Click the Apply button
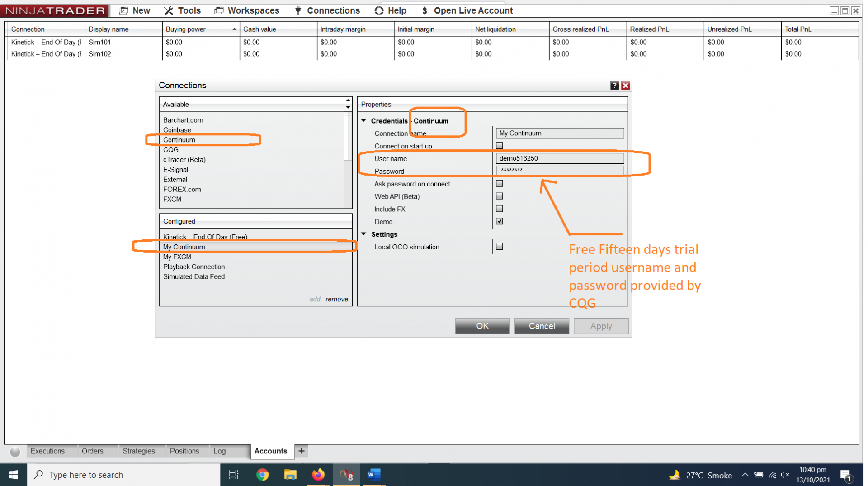Screen dimensions: 868x486 (601, 326)
